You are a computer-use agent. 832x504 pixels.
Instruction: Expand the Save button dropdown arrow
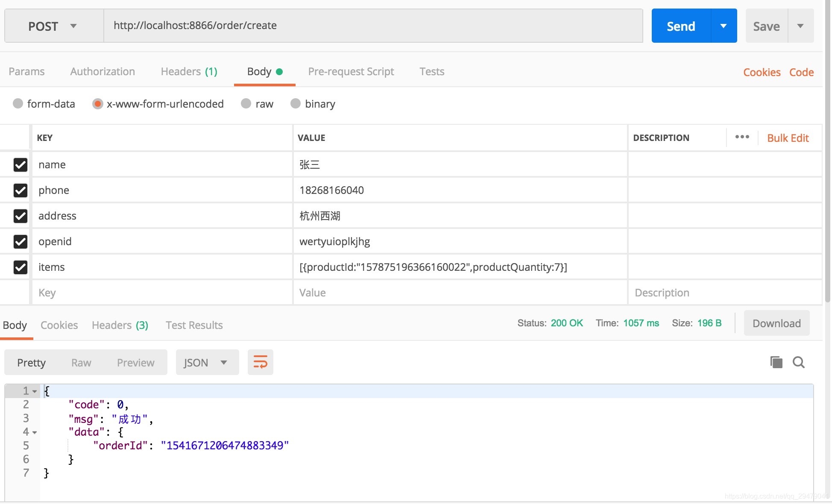click(x=800, y=26)
